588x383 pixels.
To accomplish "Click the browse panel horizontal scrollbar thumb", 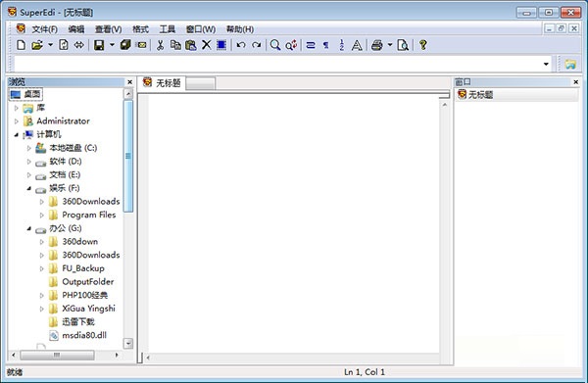I will click(x=57, y=355).
